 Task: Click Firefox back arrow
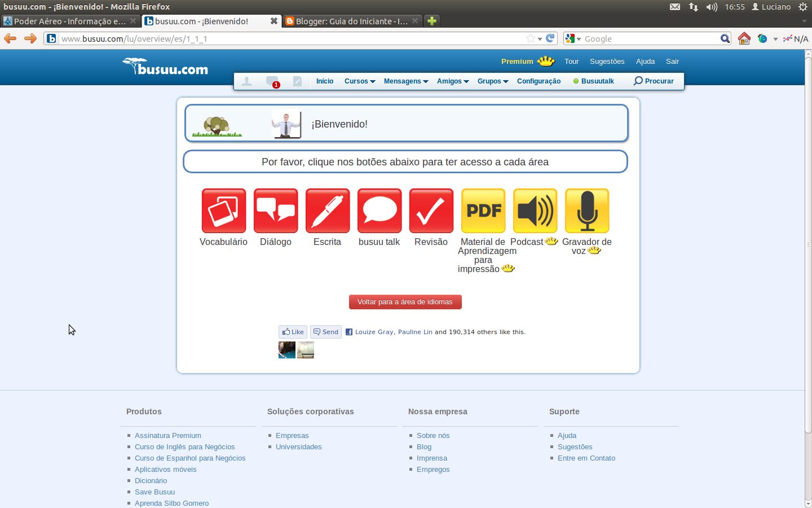click(x=10, y=38)
